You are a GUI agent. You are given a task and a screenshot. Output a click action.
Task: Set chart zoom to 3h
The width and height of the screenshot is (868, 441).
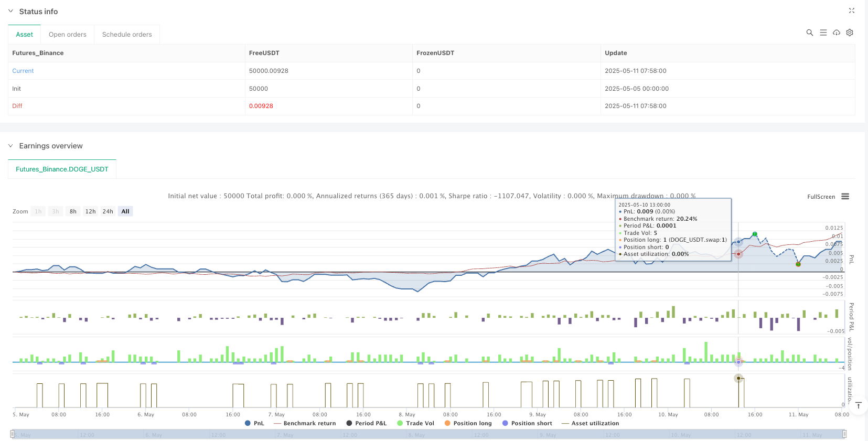55,211
